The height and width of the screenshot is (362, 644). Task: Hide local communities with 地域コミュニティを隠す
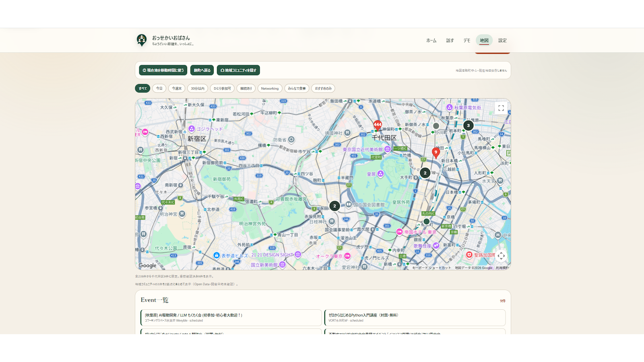click(x=238, y=70)
